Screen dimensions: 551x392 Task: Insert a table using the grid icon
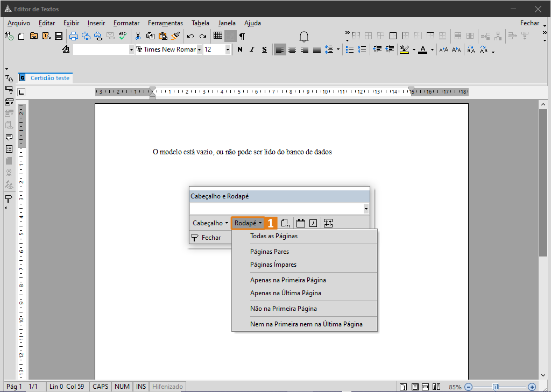point(218,35)
